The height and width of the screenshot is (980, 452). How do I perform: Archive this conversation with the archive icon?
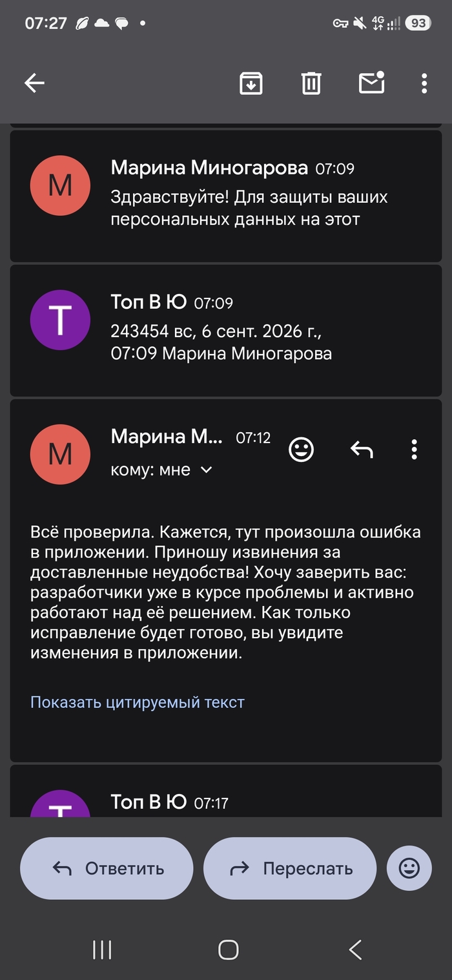[251, 83]
